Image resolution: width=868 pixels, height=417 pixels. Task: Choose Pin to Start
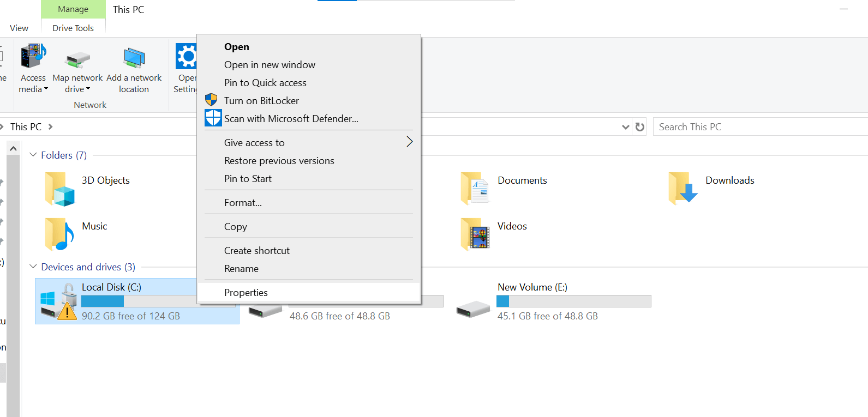[309, 179]
